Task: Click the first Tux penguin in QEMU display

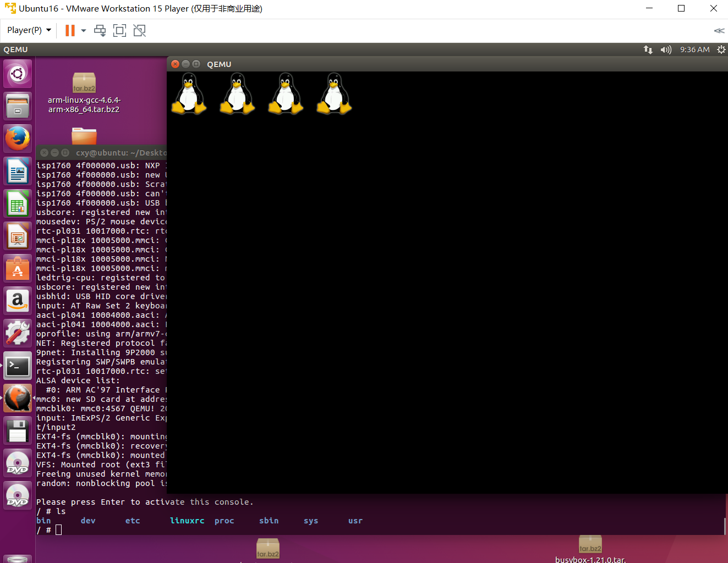Action: coord(189,93)
